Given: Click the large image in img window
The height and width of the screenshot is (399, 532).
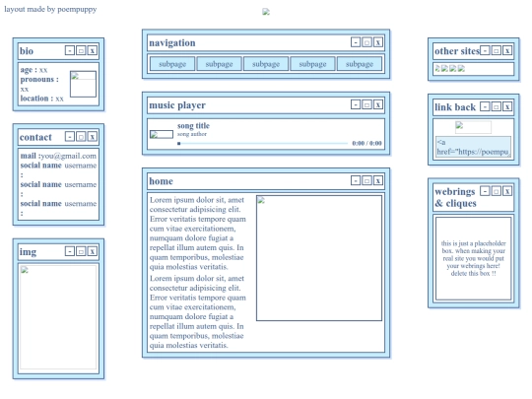Looking at the screenshot, I should click(x=58, y=317).
